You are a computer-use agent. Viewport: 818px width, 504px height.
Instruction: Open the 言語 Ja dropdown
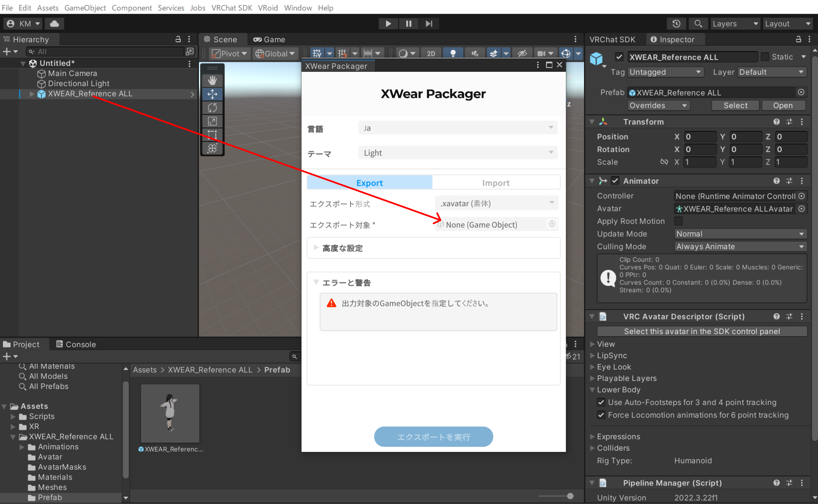point(458,128)
